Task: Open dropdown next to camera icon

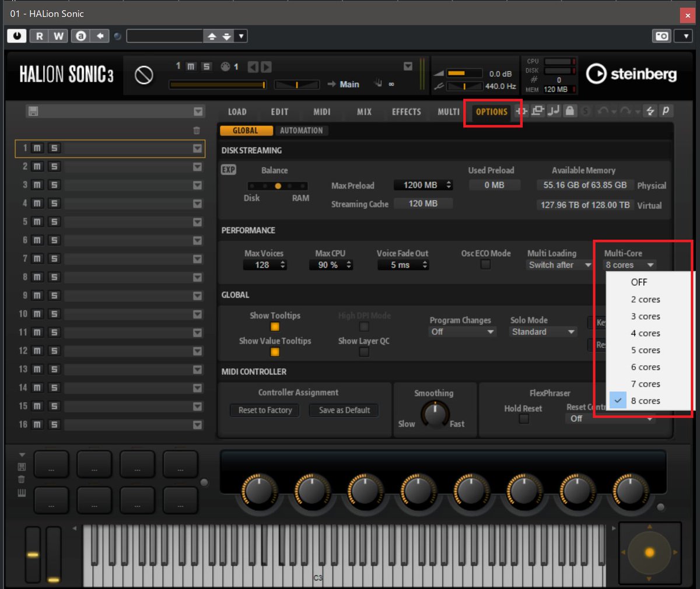Action: (683, 36)
